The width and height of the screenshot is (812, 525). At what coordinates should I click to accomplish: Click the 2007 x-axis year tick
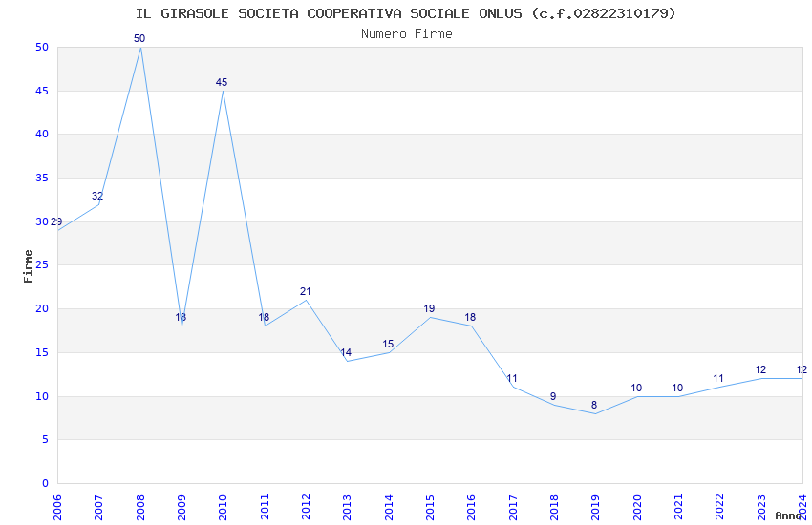tap(98, 507)
